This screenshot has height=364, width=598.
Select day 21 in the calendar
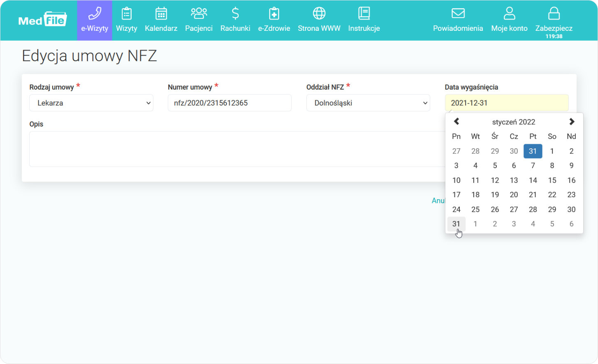coord(533,195)
